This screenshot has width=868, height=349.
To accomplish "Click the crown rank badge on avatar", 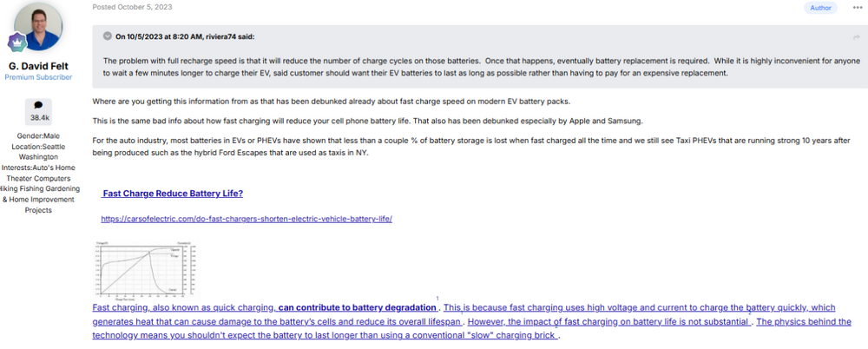I will pos(16,43).
